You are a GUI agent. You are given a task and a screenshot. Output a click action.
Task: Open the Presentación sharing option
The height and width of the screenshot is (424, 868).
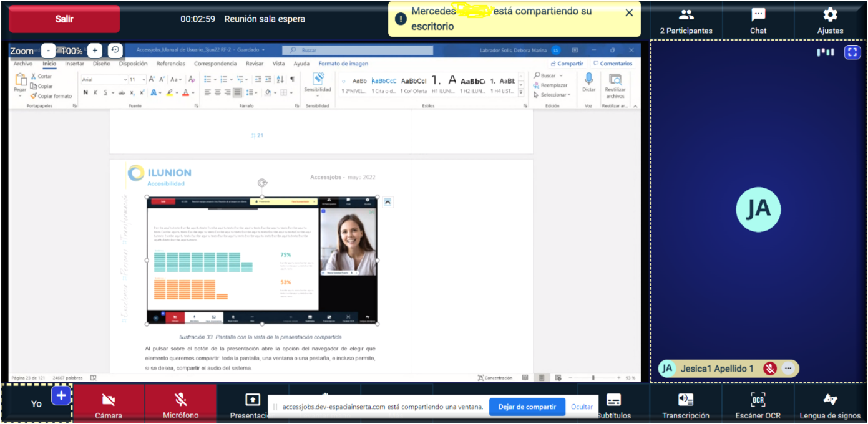pos(251,404)
